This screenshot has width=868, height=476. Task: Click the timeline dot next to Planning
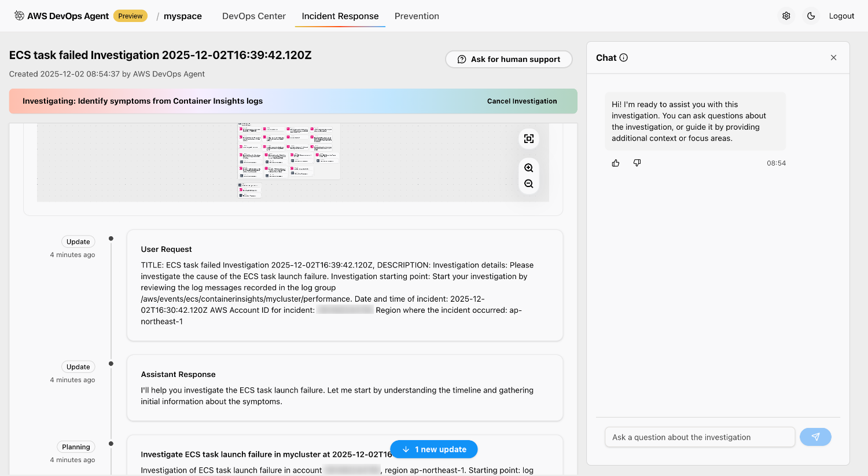click(111, 444)
